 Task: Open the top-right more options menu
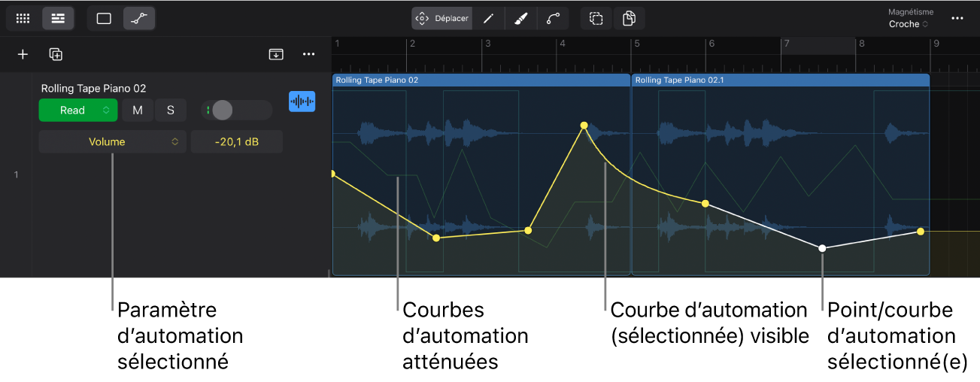957,18
